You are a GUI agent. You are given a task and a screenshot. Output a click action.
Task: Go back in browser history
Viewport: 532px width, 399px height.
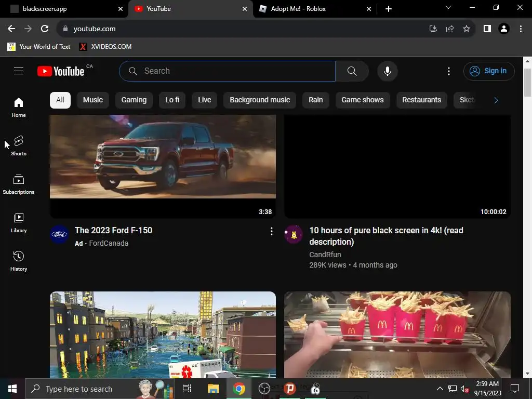[x=11, y=29]
